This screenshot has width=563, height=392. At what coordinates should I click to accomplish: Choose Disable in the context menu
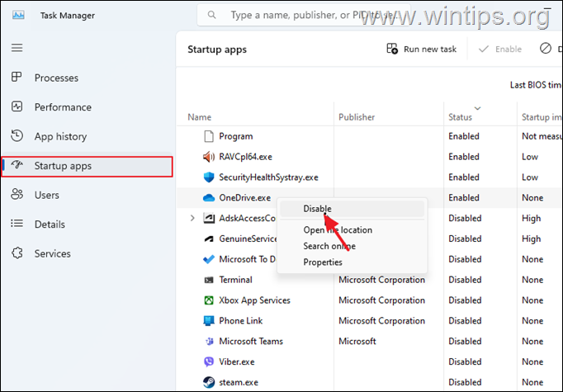[352, 209]
